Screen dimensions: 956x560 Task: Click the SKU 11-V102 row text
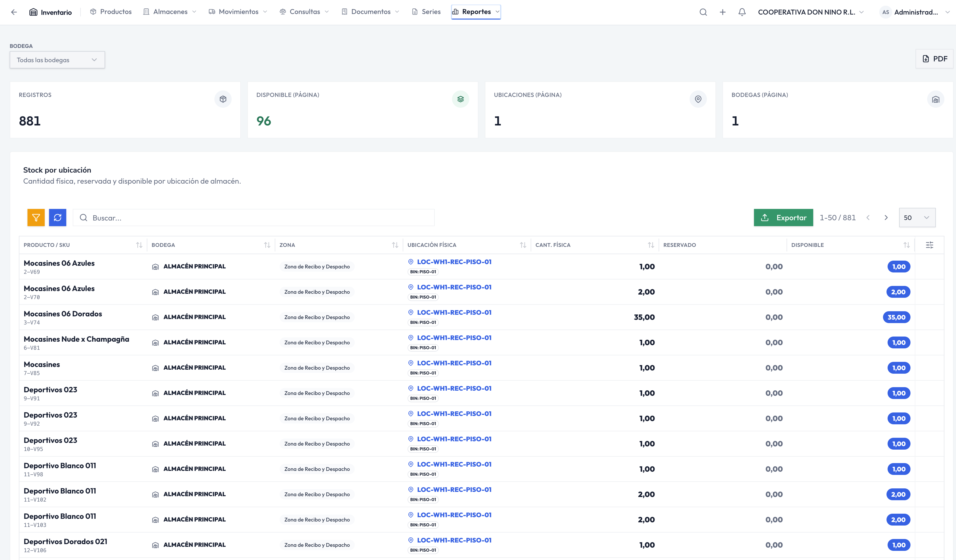(x=35, y=500)
